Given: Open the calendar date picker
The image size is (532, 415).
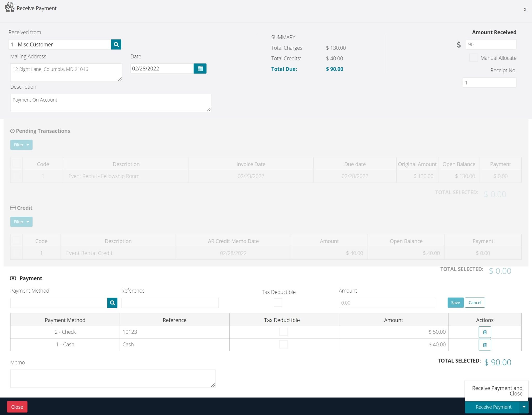Looking at the screenshot, I should click(x=200, y=68).
